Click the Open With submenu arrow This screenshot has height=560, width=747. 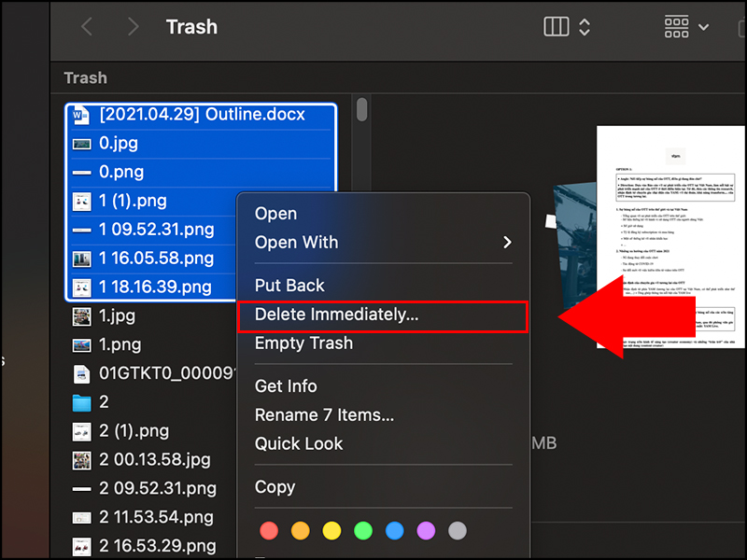(507, 243)
